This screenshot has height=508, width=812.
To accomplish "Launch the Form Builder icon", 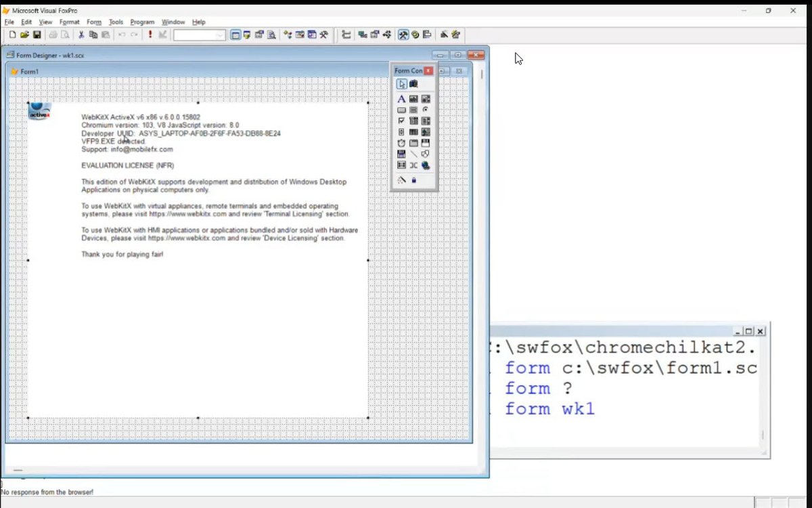I will tap(444, 35).
